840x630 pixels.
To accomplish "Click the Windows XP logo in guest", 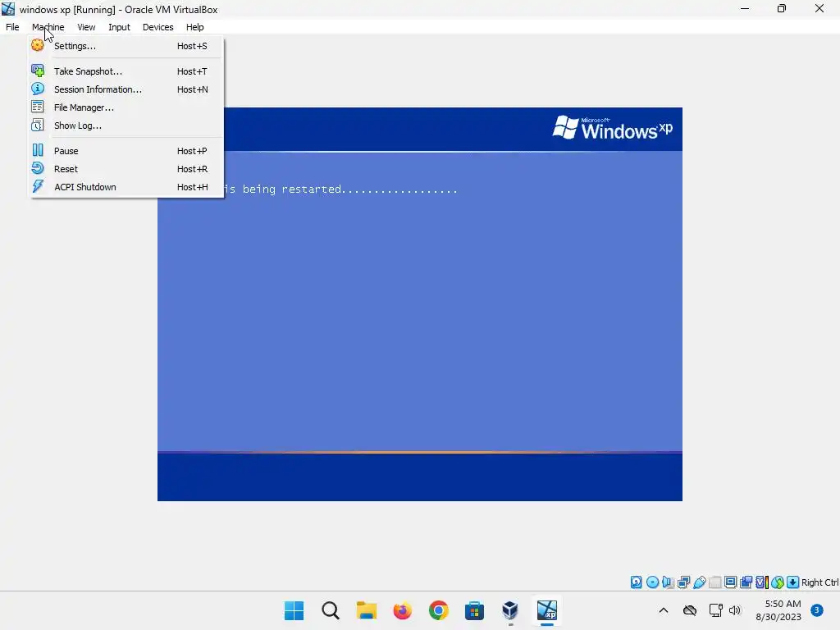I will (x=612, y=128).
